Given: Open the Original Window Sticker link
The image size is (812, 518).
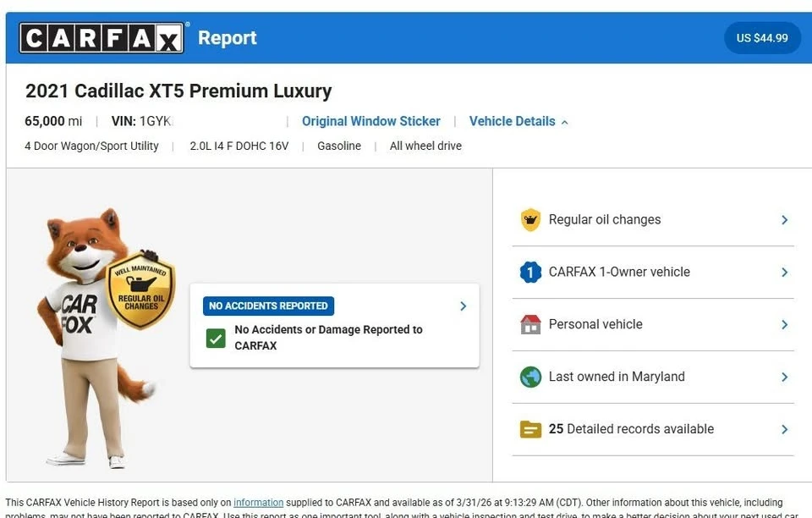Looking at the screenshot, I should 370,121.
